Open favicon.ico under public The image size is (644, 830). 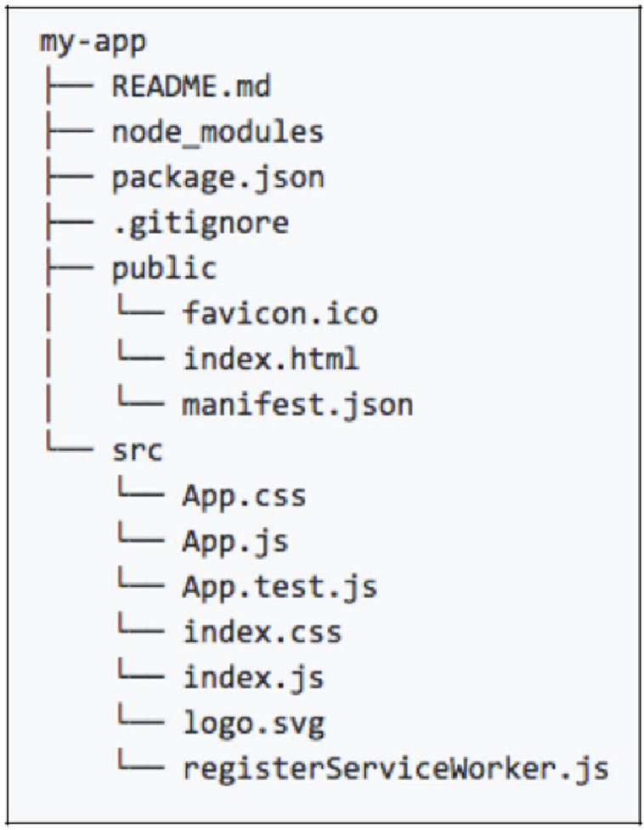point(280,313)
